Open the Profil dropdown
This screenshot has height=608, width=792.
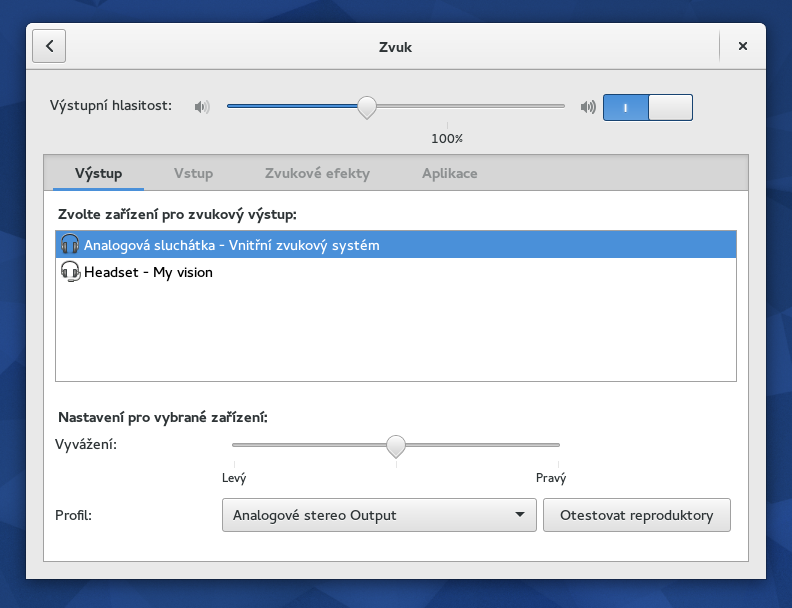pos(379,515)
